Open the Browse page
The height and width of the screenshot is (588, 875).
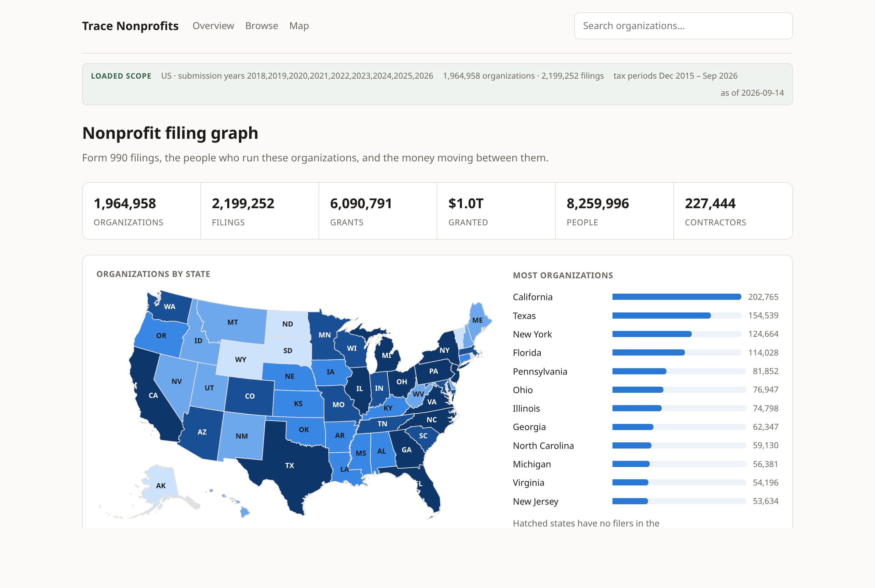[x=261, y=26]
